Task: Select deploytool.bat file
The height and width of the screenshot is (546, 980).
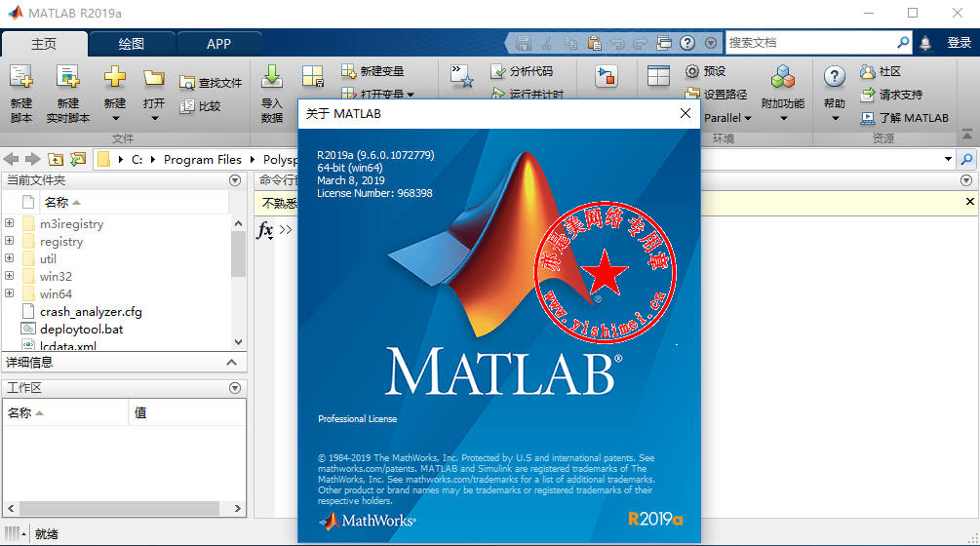Action: (81, 329)
